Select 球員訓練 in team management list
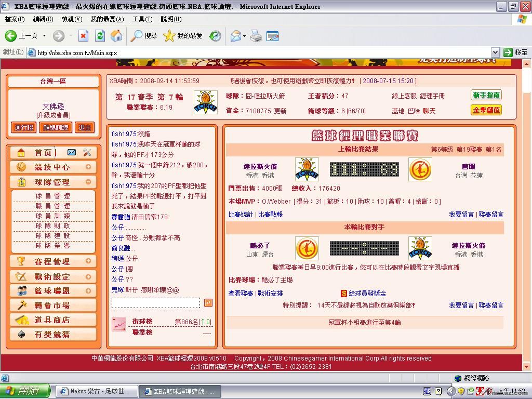This screenshot has width=532, height=399. (x=52, y=216)
